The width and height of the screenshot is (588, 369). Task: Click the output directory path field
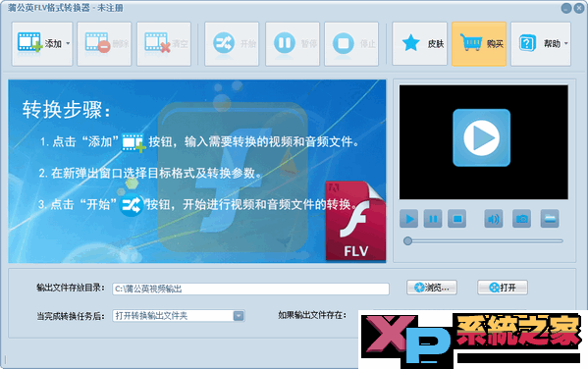pyautogui.click(x=250, y=289)
